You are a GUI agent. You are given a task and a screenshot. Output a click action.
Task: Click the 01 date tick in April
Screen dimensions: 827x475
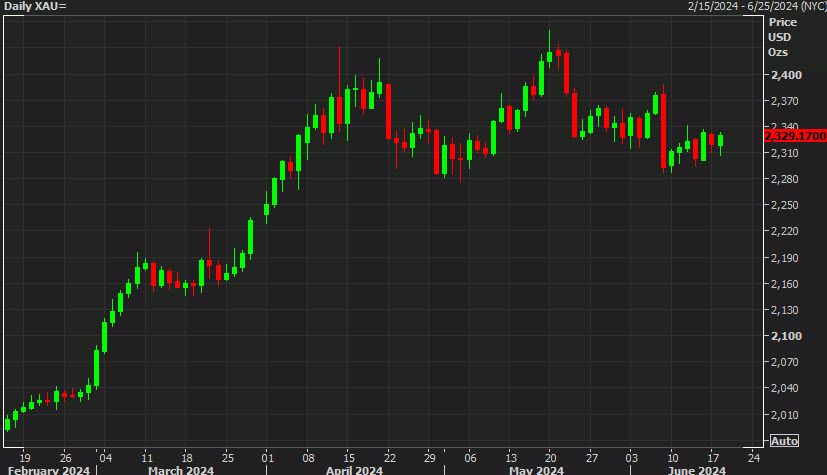tap(268, 458)
